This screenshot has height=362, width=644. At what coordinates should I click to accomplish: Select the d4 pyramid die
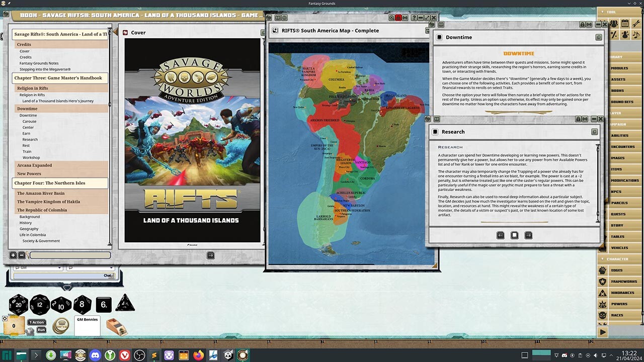[125, 304]
